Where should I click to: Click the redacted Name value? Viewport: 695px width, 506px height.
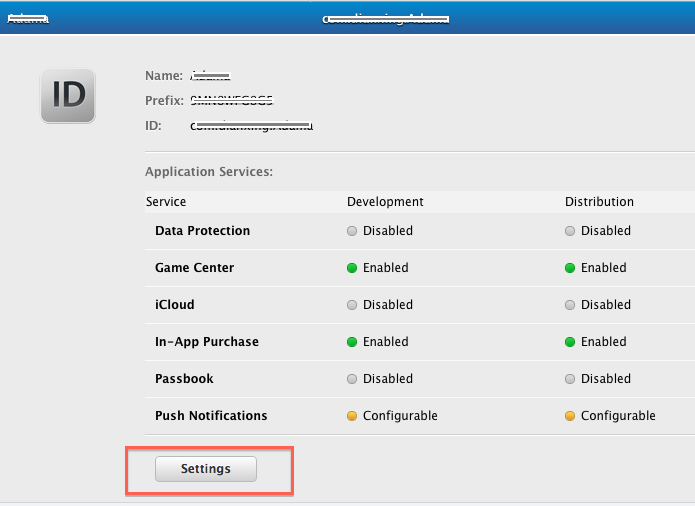pos(211,76)
